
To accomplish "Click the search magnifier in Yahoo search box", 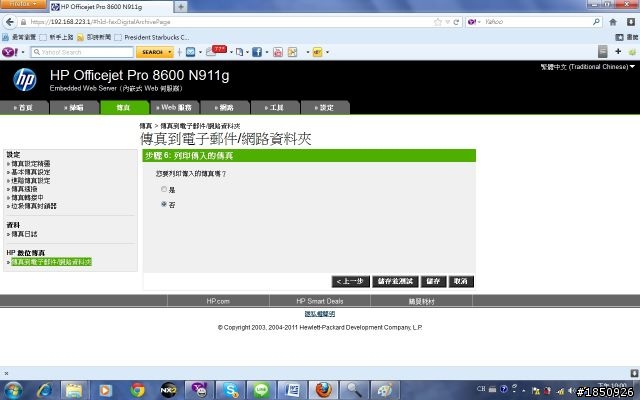I will pos(596,22).
